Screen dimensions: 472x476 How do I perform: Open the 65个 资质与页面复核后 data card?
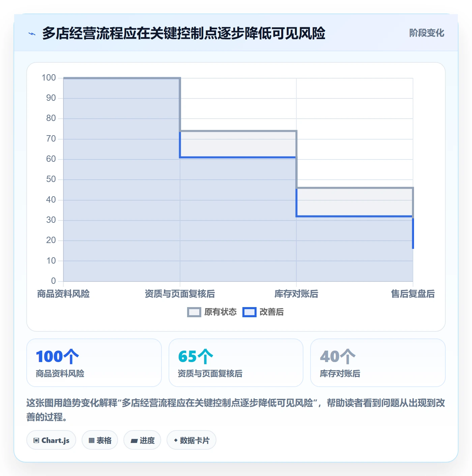pos(236,363)
